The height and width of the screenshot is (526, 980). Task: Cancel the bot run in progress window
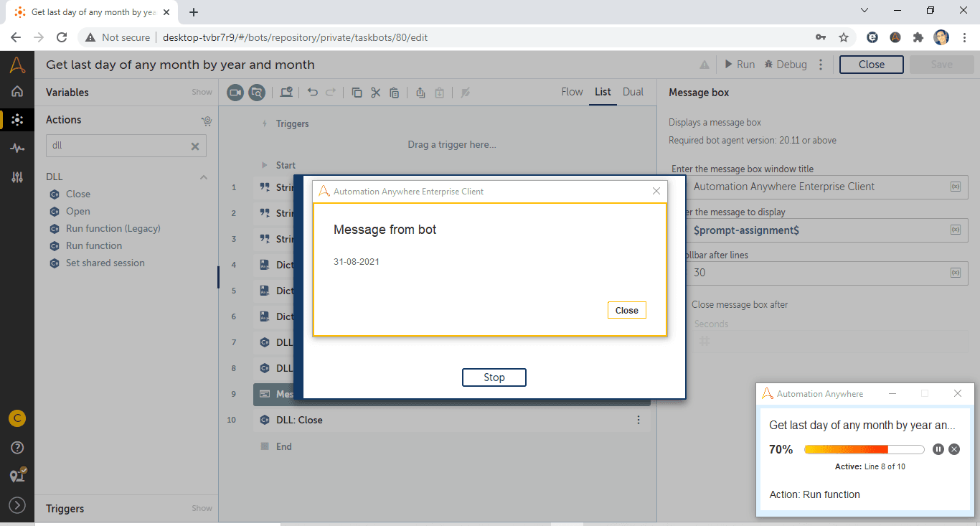(954, 449)
